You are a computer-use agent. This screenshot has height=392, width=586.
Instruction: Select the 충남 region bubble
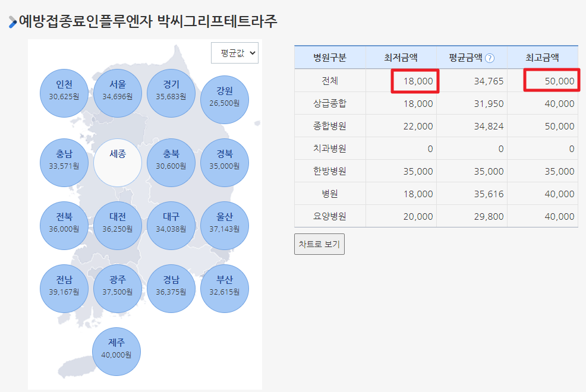[64, 163]
